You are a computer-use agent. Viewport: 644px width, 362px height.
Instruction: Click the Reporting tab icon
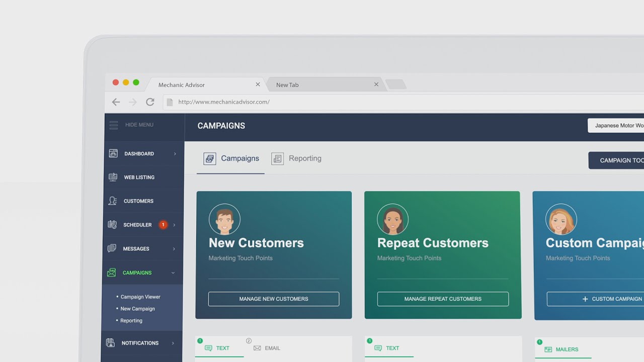278,159
